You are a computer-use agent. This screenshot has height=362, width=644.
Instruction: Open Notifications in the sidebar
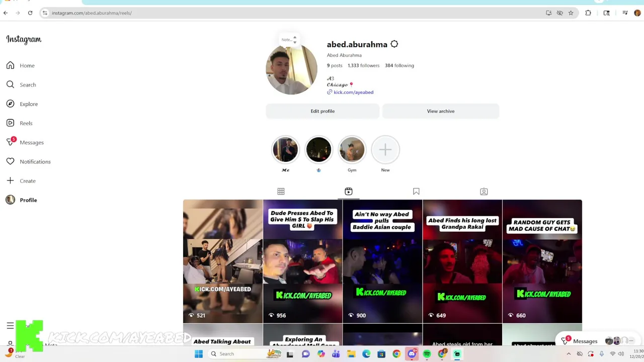tap(28, 161)
